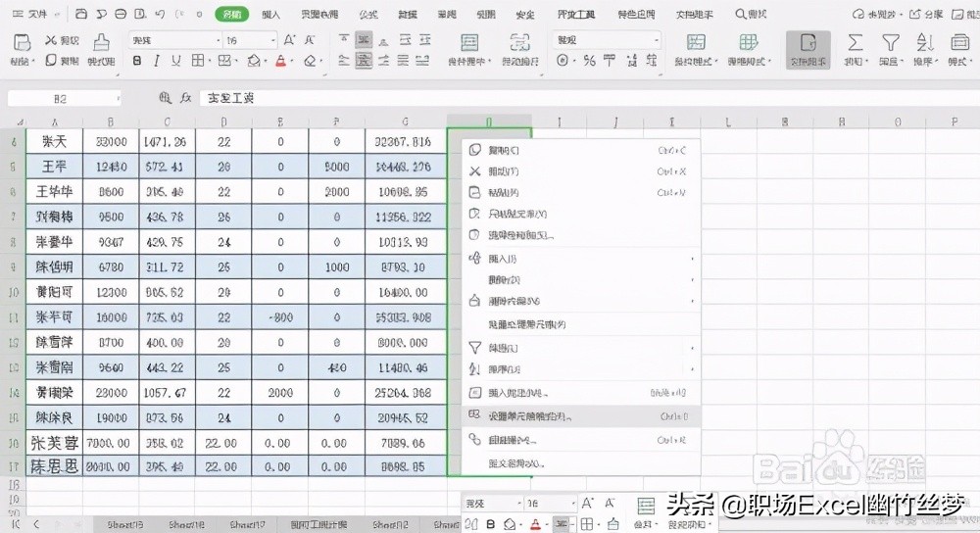Choose Insert Column in context menu
Screen dimensions: 980x533
click(x=580, y=258)
